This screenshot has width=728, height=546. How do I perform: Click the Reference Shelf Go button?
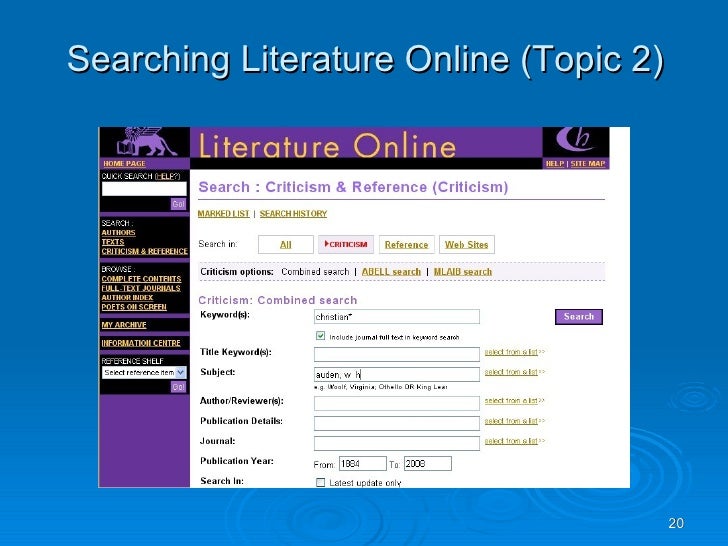point(178,387)
